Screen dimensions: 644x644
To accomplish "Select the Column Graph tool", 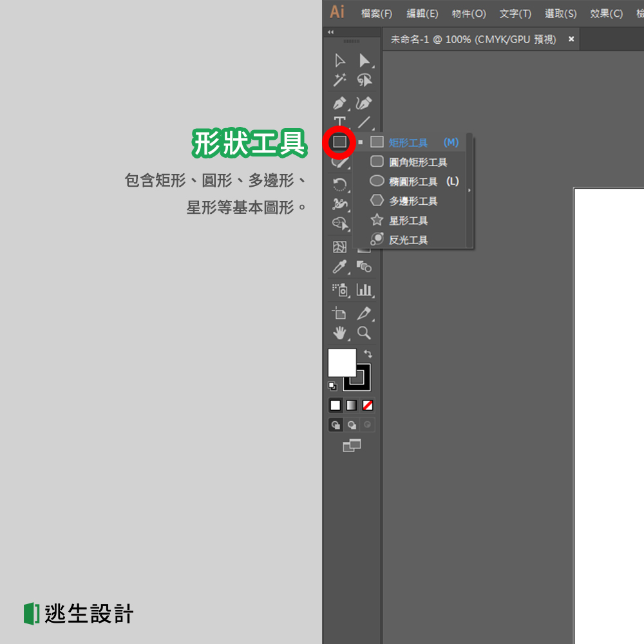I will click(x=365, y=289).
